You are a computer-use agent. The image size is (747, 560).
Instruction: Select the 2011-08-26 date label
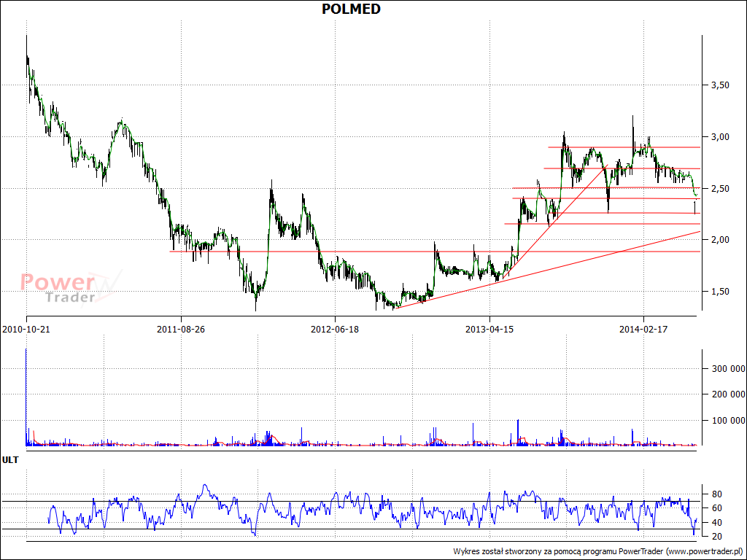point(181,329)
